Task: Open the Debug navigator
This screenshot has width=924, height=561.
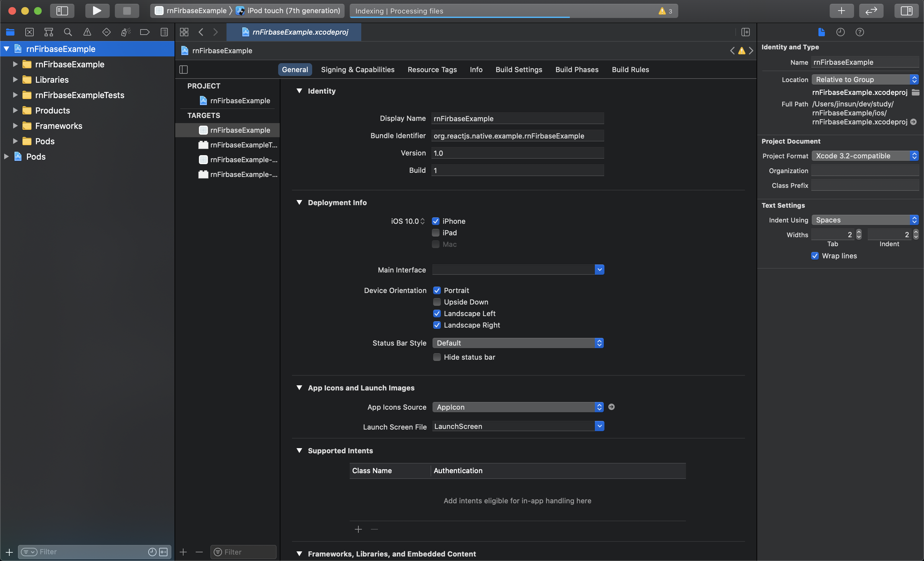Action: point(126,32)
